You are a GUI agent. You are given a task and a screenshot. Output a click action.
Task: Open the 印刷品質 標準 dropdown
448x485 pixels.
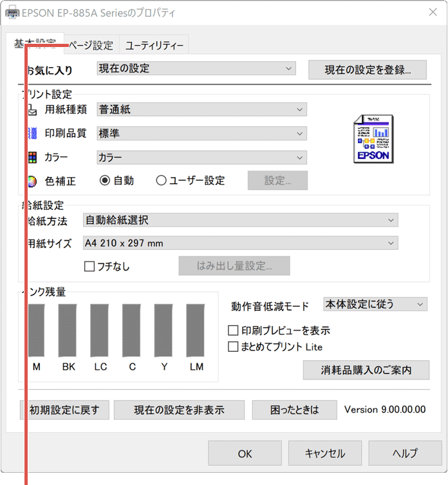coord(202,133)
